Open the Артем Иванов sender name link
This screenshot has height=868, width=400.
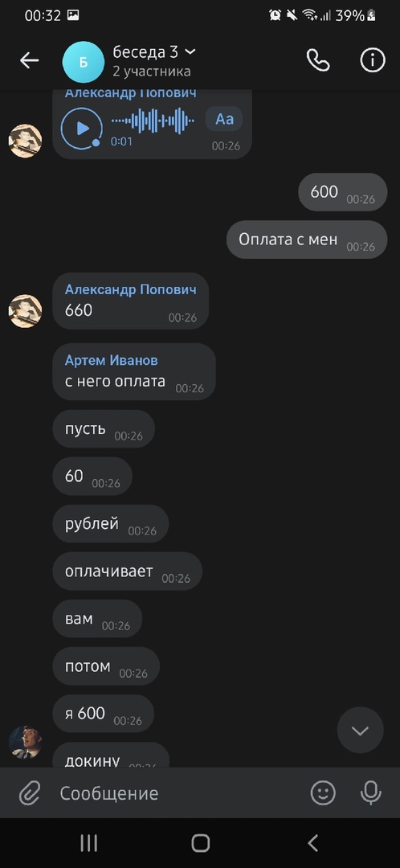111,360
